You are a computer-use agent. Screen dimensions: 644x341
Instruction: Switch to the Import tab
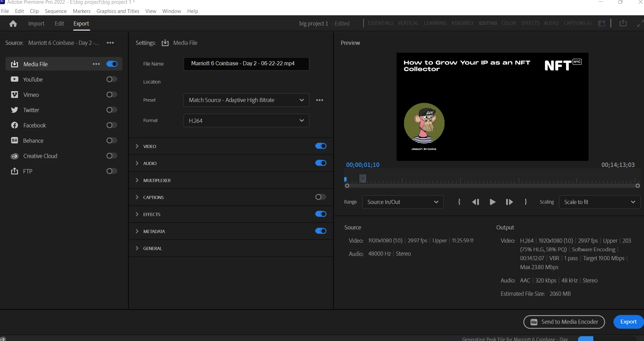[36, 23]
